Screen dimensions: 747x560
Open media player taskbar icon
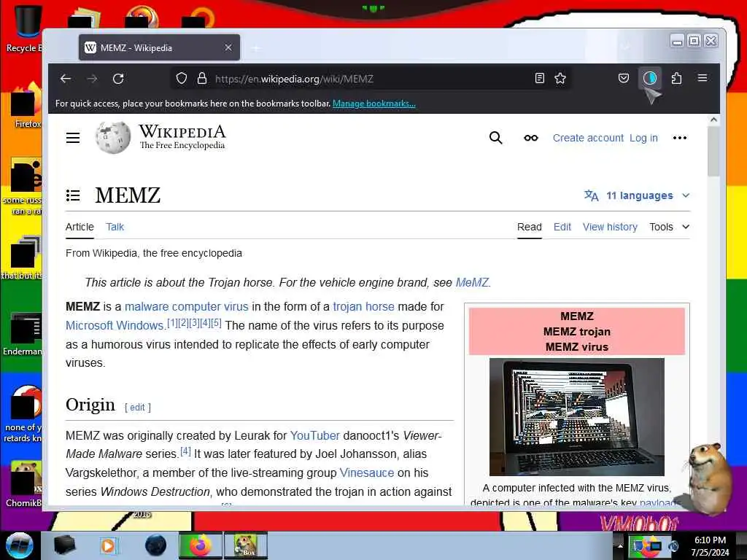click(x=108, y=545)
